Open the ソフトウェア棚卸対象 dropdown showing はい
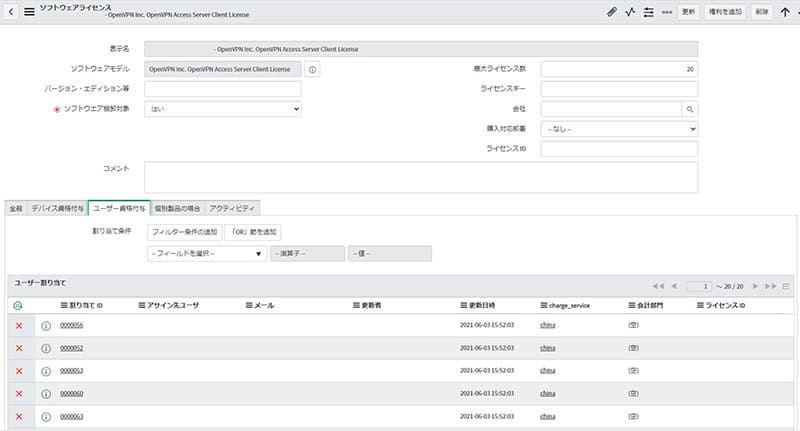 (x=223, y=109)
